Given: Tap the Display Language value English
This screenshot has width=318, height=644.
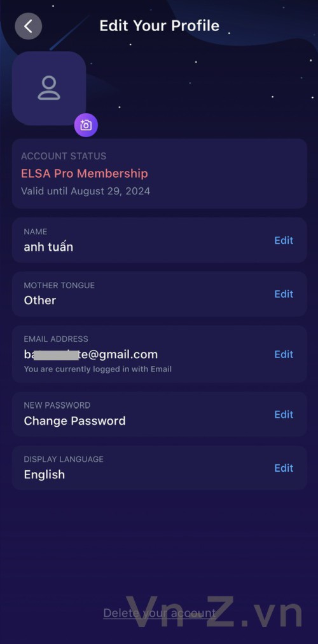Looking at the screenshot, I should (x=45, y=475).
